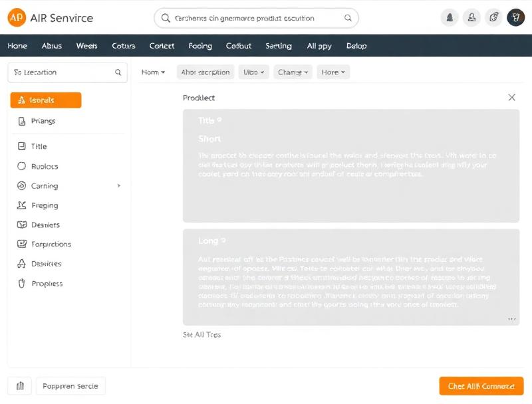Click the magnifier icon in sidebar search
This screenshot has height=404, width=532.
pos(118,72)
